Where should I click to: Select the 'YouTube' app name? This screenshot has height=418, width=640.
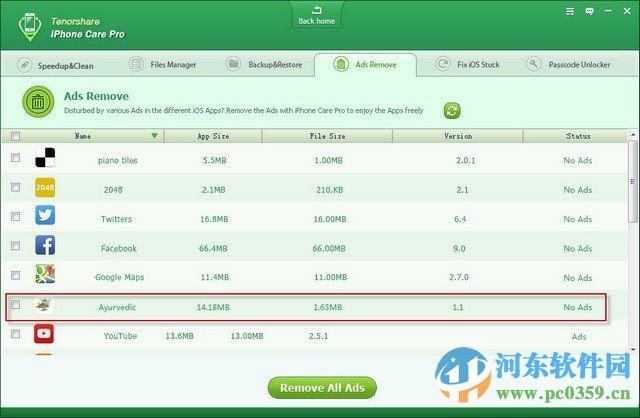(x=120, y=336)
